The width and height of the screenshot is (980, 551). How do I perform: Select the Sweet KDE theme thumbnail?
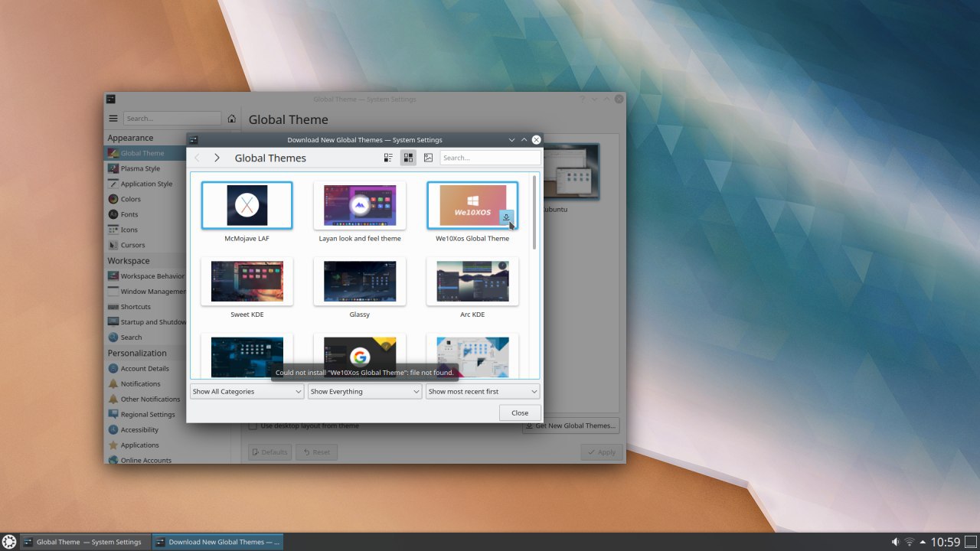click(x=247, y=281)
